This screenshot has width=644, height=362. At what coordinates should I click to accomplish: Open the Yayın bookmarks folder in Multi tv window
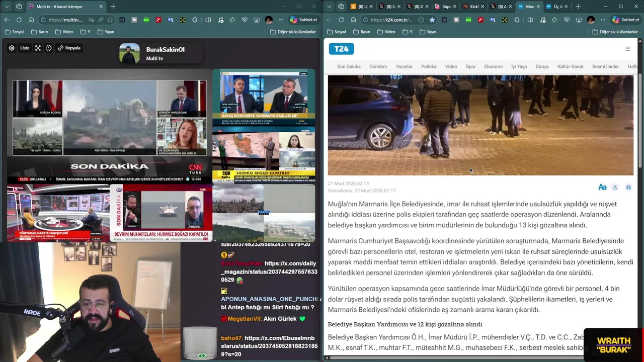106,32
